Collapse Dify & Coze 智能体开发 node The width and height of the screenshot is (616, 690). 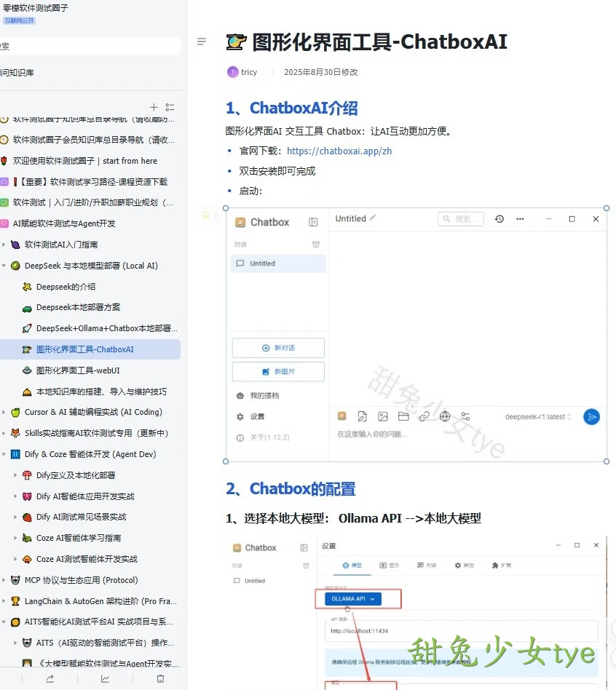click(4, 454)
